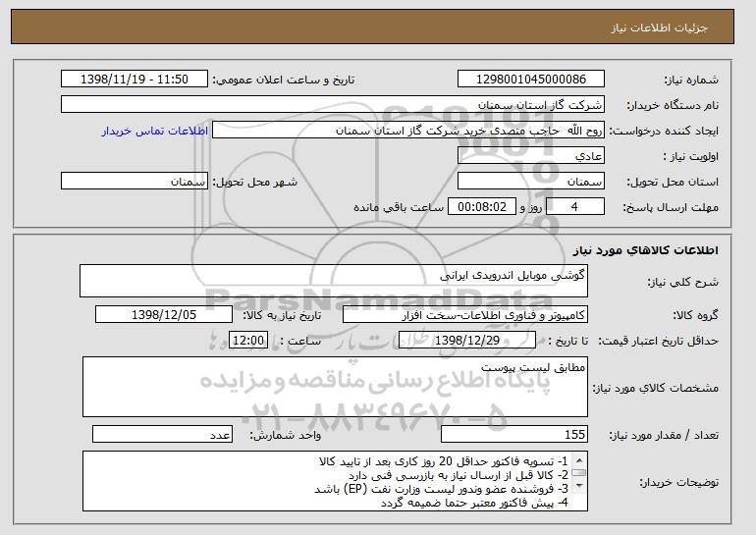Click the label ایجاد کننده درخواست
This screenshot has height=535, width=756.
coord(664,131)
